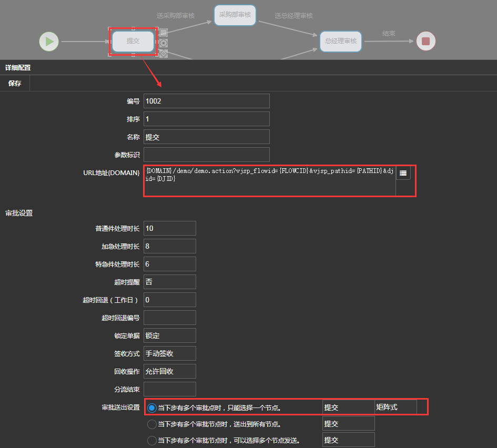
Task: Choose radio: 只能选择一个节点
Action: tap(152, 408)
